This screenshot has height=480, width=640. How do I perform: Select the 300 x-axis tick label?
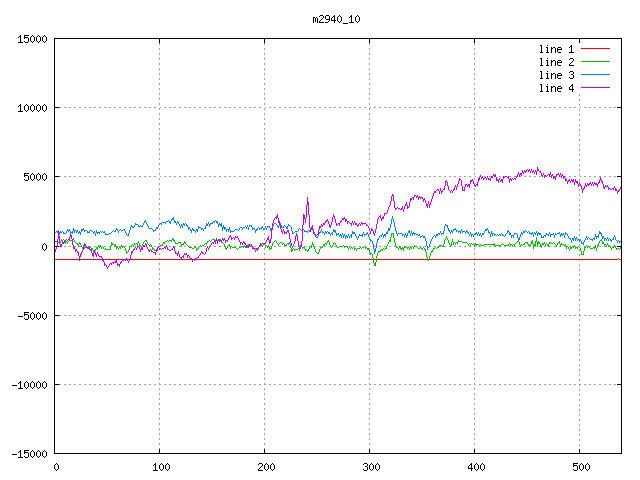click(370, 466)
